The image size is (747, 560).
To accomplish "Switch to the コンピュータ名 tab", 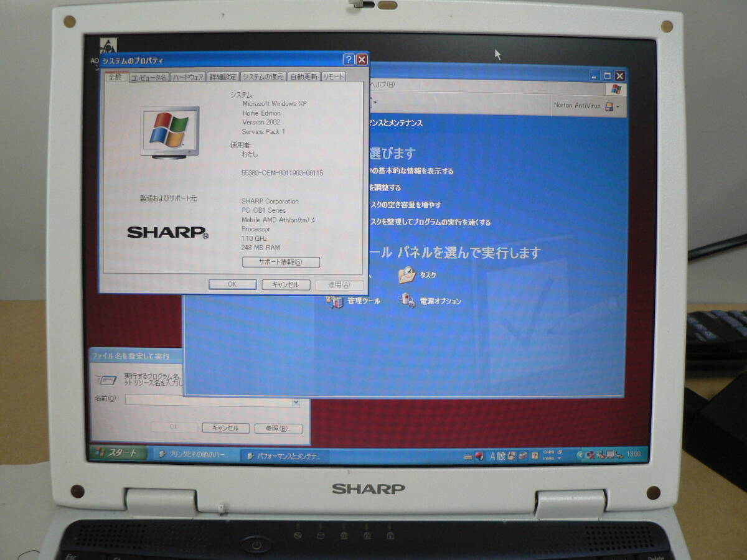I will pyautogui.click(x=148, y=77).
